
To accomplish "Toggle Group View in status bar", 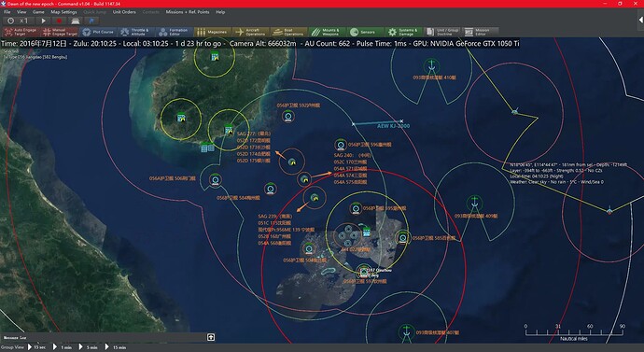I will pyautogui.click(x=12, y=347).
